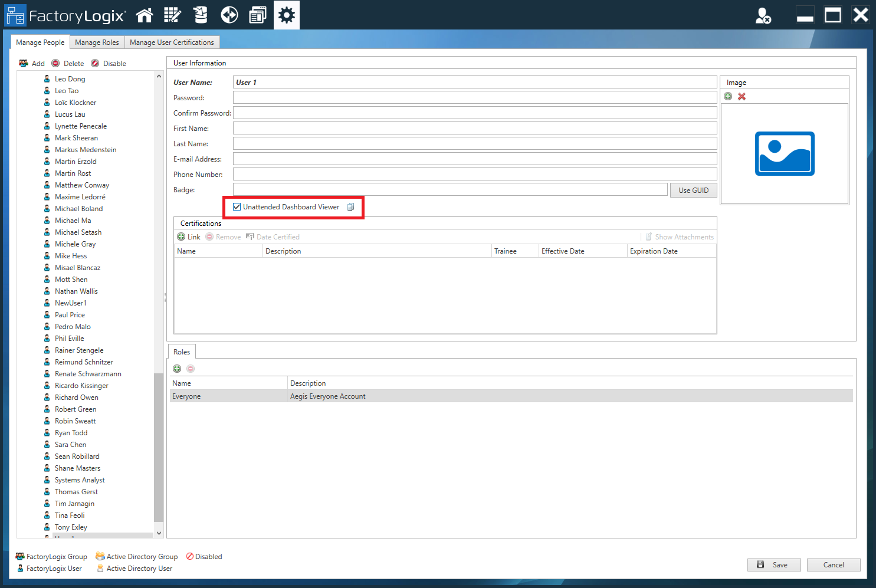Open the Production database module icon
The width and height of the screenshot is (876, 588).
[x=201, y=15]
